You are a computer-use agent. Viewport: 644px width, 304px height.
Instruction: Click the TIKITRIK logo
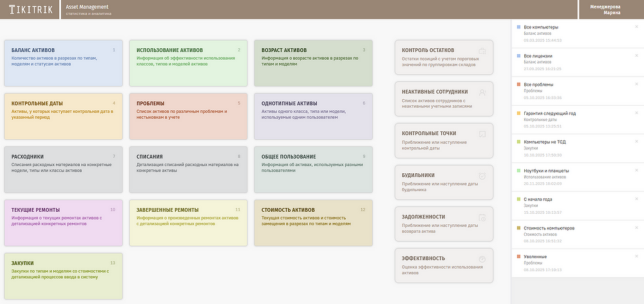point(29,10)
